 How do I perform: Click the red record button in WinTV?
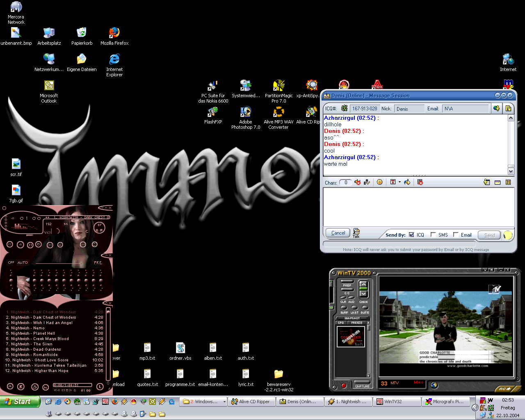click(344, 386)
